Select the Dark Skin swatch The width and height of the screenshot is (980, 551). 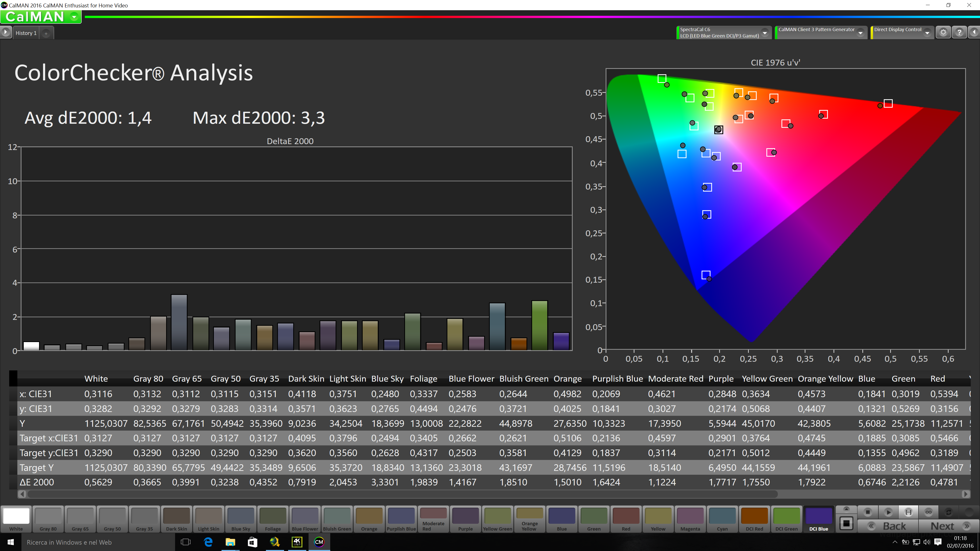[x=177, y=519]
